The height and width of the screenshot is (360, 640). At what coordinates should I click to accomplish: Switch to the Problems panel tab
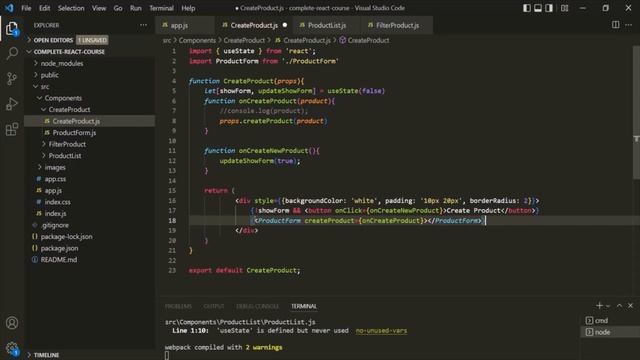(x=178, y=306)
